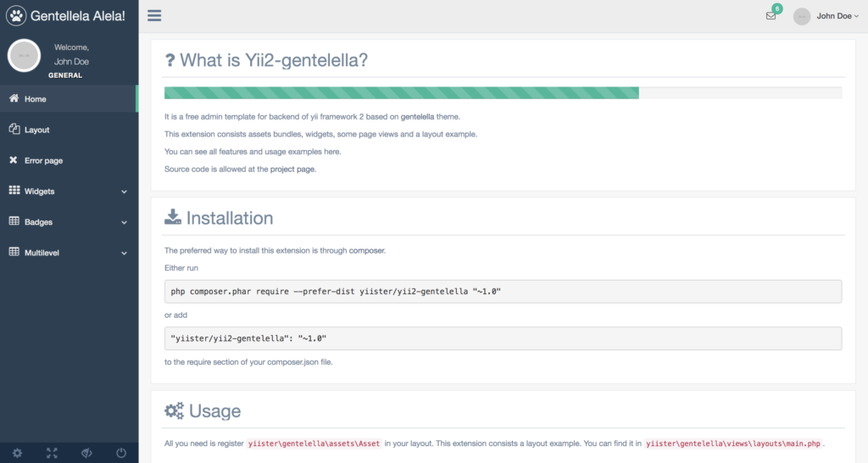Click the power logout icon
Image resolution: width=868 pixels, height=463 pixels.
121,453
